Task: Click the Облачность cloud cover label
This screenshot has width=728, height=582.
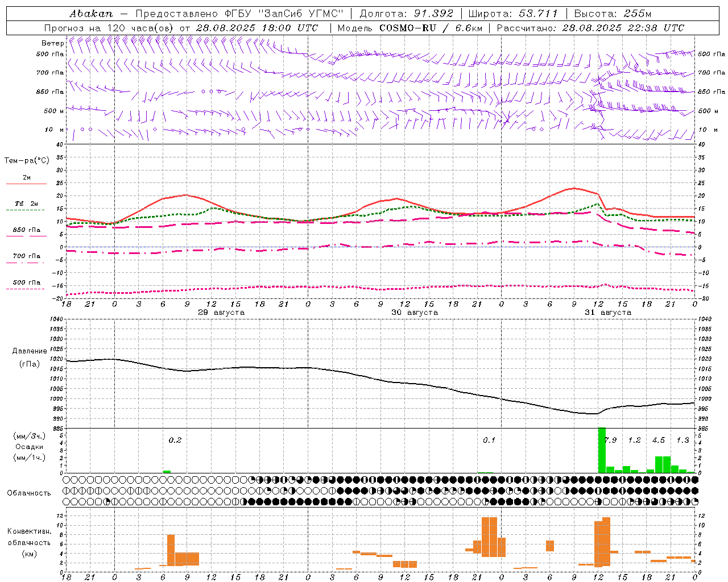Action: (x=29, y=493)
